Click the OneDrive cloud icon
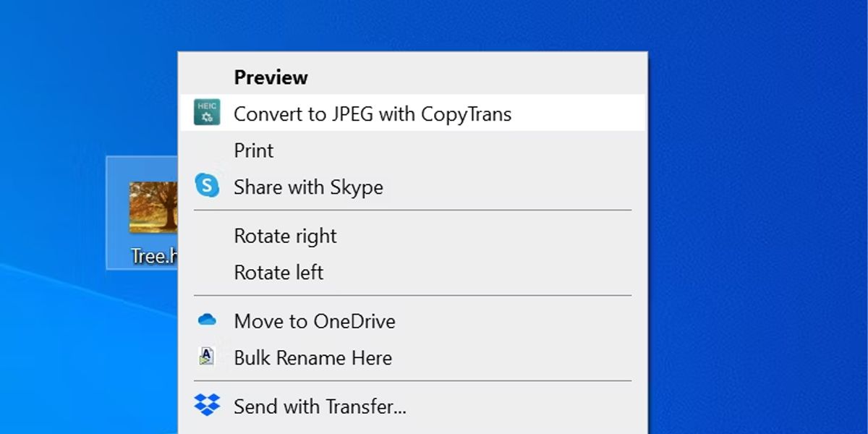Viewport: 868px width, 434px height. 207,320
